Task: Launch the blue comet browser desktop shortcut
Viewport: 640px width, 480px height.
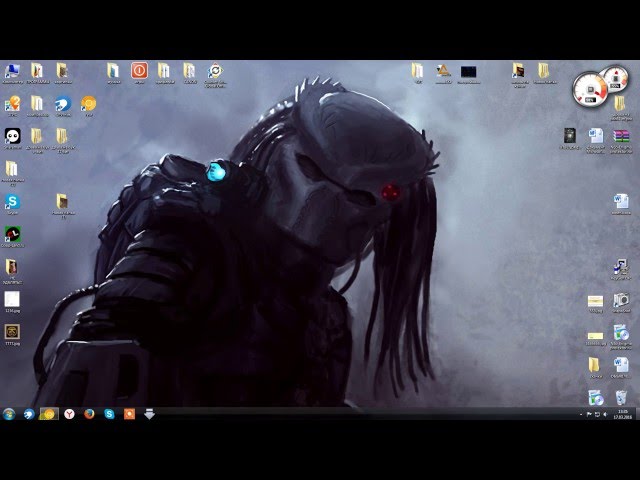Action: [63, 104]
